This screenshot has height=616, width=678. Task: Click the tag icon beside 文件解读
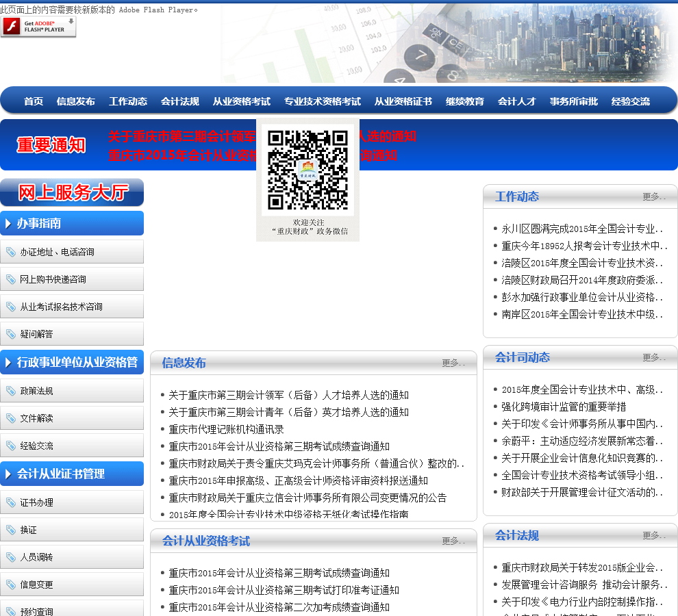11,418
